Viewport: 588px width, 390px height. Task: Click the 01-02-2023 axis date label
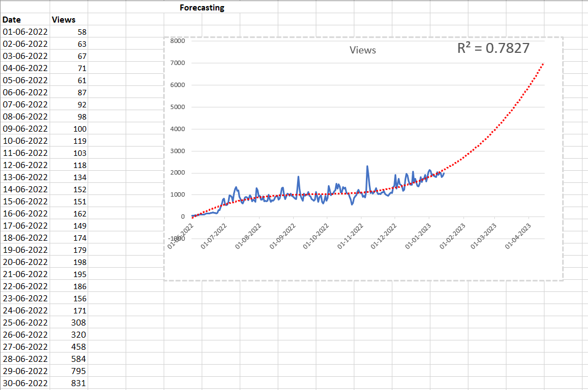coord(452,236)
